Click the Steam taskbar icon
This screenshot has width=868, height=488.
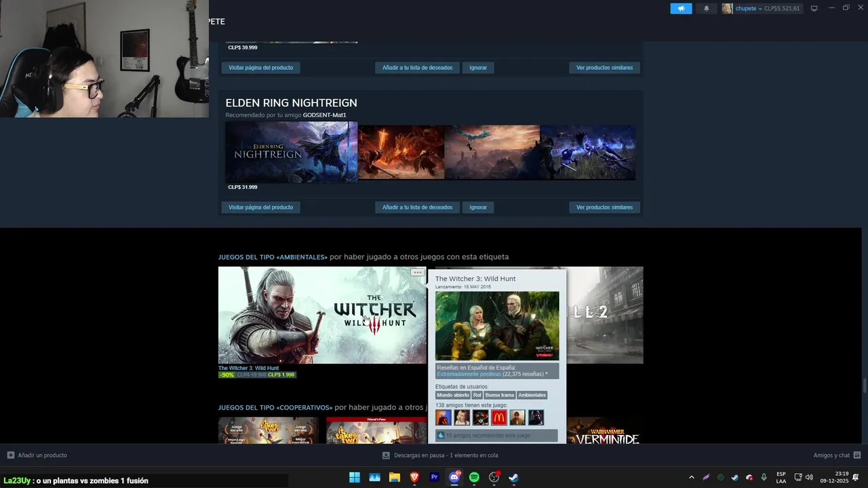514,477
